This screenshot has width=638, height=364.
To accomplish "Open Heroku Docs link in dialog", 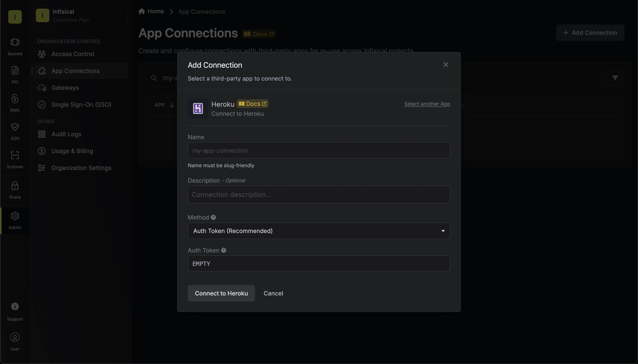I will pos(252,104).
